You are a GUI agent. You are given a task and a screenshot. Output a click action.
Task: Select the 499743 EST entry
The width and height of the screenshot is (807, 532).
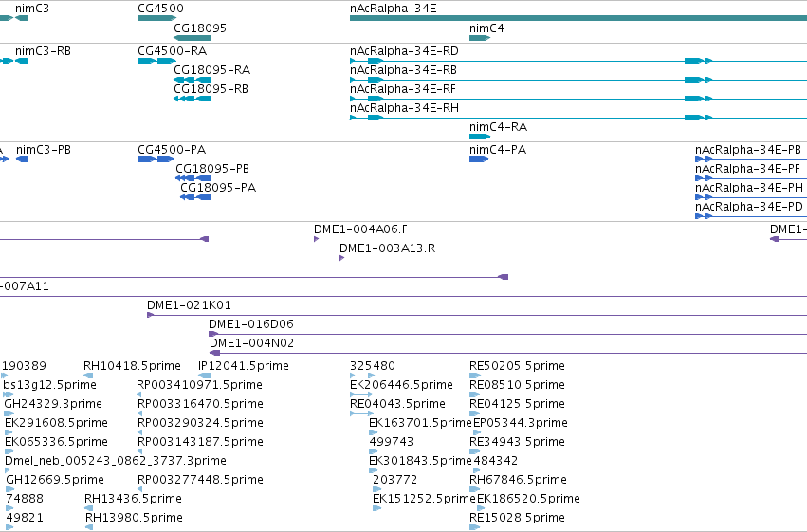pyautogui.click(x=392, y=442)
